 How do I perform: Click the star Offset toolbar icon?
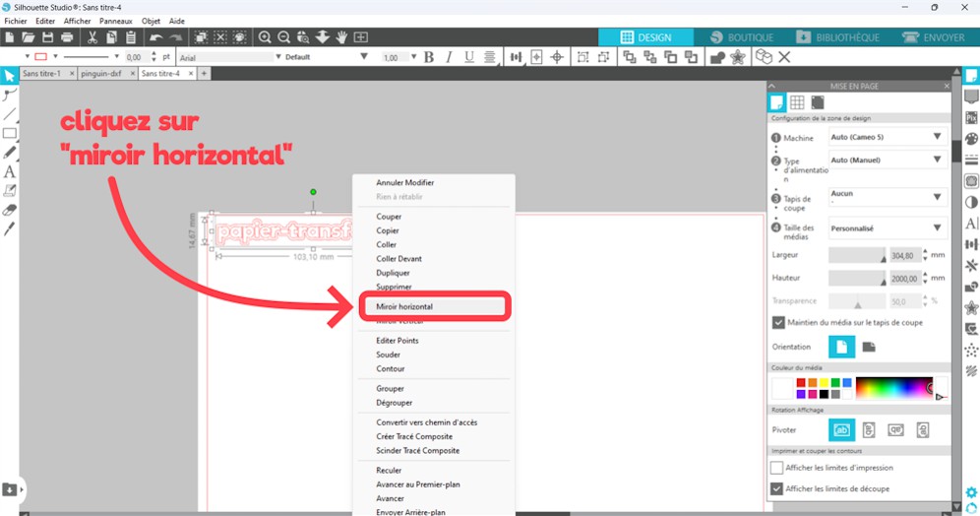pos(738,57)
